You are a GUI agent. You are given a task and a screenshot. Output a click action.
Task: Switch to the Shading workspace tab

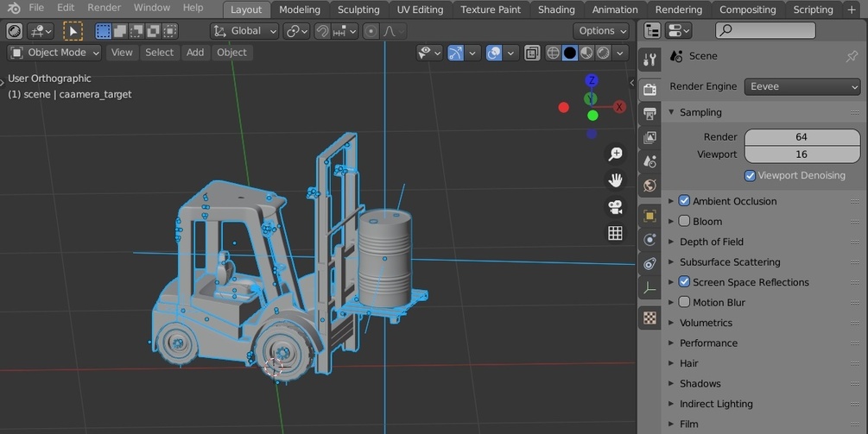tap(556, 9)
